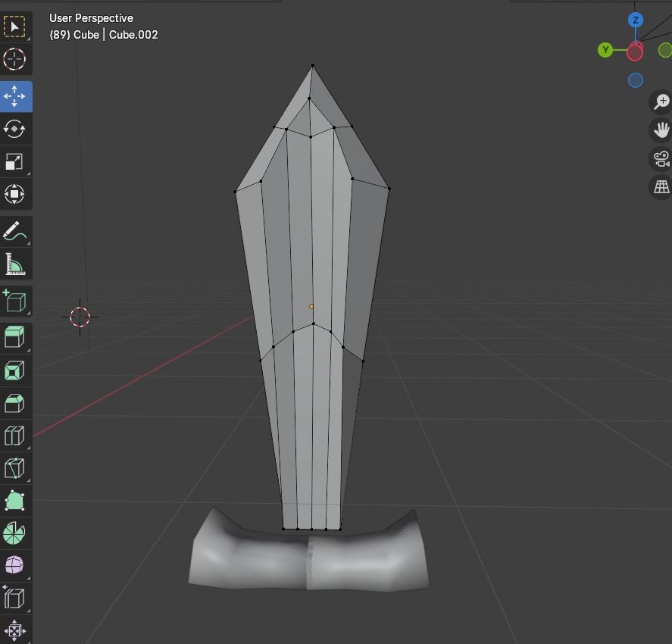Select the Measure ruler tool
Image resolution: width=672 pixels, height=644 pixels.
tap(15, 264)
